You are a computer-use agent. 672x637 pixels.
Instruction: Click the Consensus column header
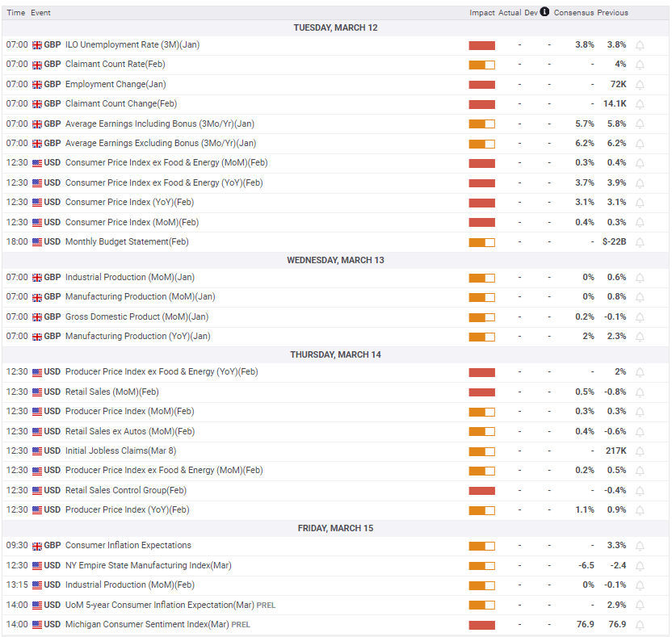coord(573,13)
